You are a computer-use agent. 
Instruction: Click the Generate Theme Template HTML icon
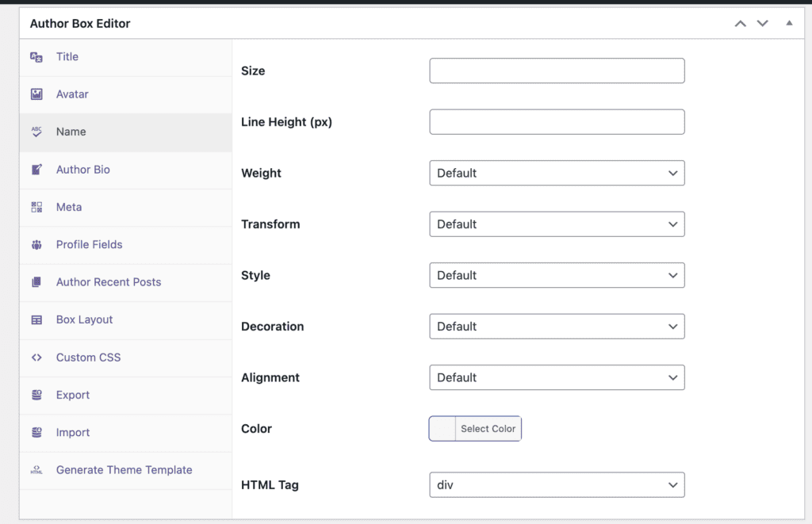tap(36, 469)
